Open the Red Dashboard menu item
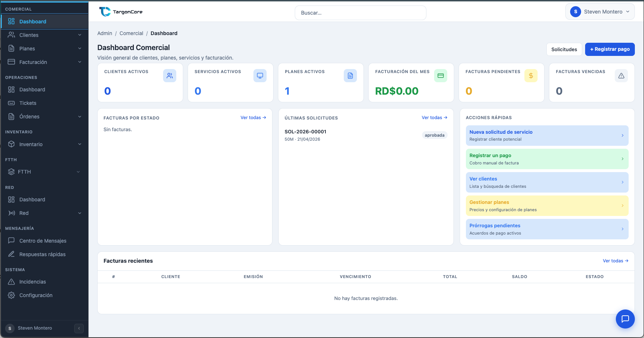Viewport: 644px width, 338px height. pos(44,200)
